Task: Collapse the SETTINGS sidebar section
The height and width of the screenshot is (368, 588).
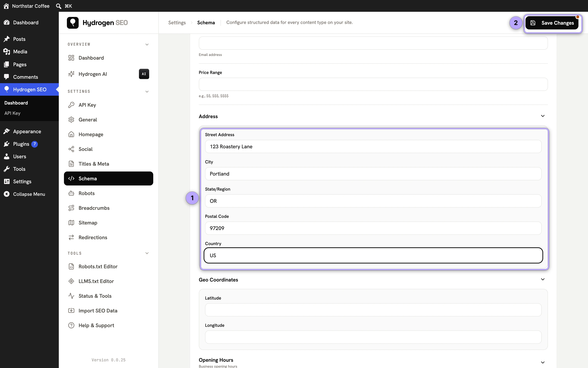Action: pyautogui.click(x=147, y=91)
